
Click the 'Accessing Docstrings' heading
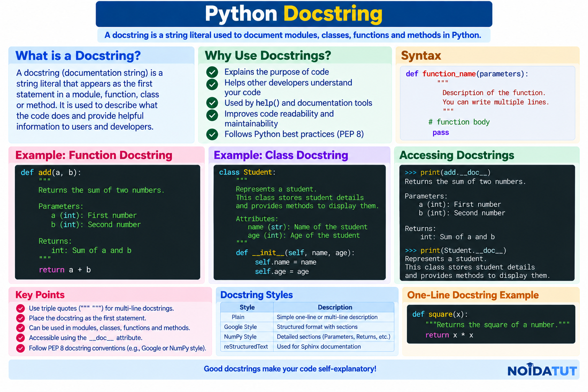(x=457, y=155)
